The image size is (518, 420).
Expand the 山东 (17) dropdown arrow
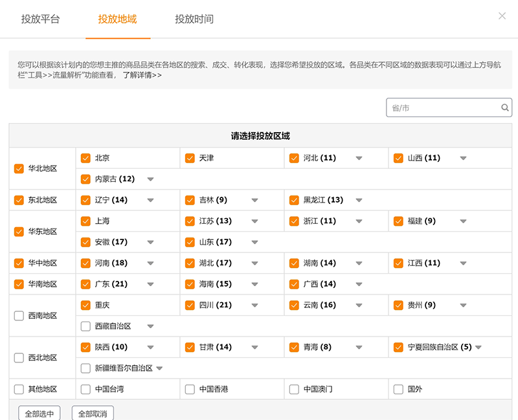click(x=254, y=242)
